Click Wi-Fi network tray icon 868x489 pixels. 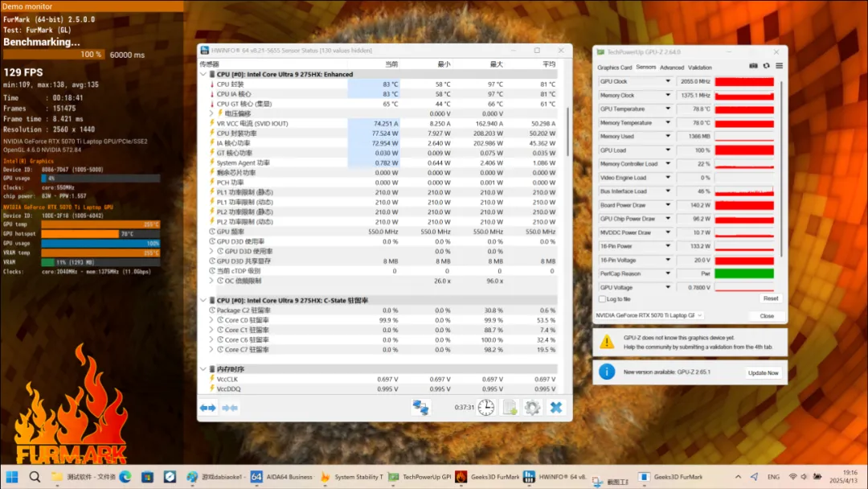point(792,477)
